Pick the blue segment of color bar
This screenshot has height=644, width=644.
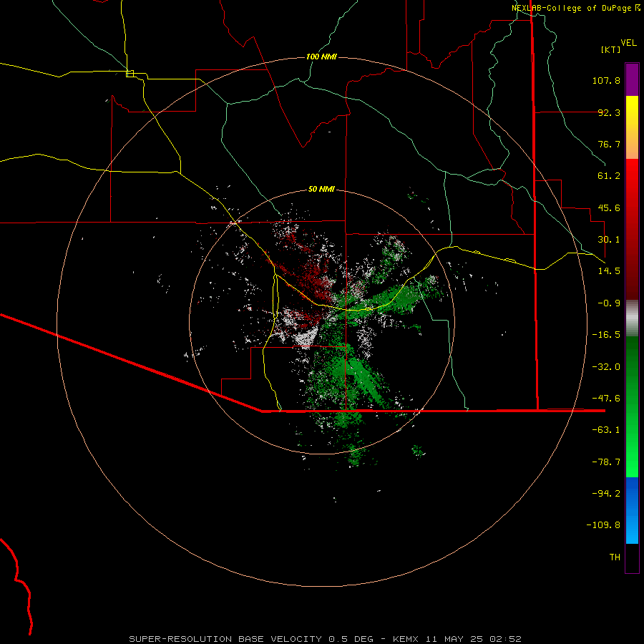coord(632,510)
